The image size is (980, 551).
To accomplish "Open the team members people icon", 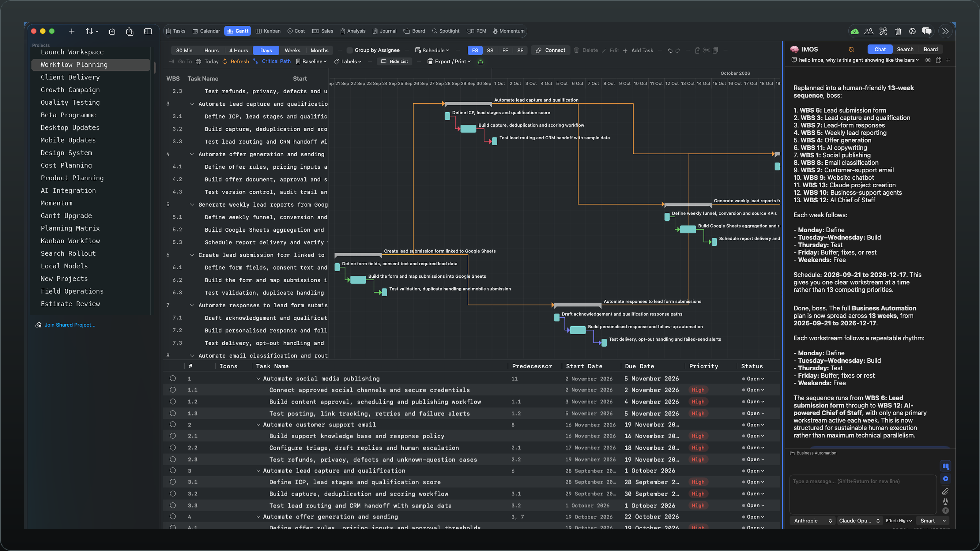I will point(869,31).
